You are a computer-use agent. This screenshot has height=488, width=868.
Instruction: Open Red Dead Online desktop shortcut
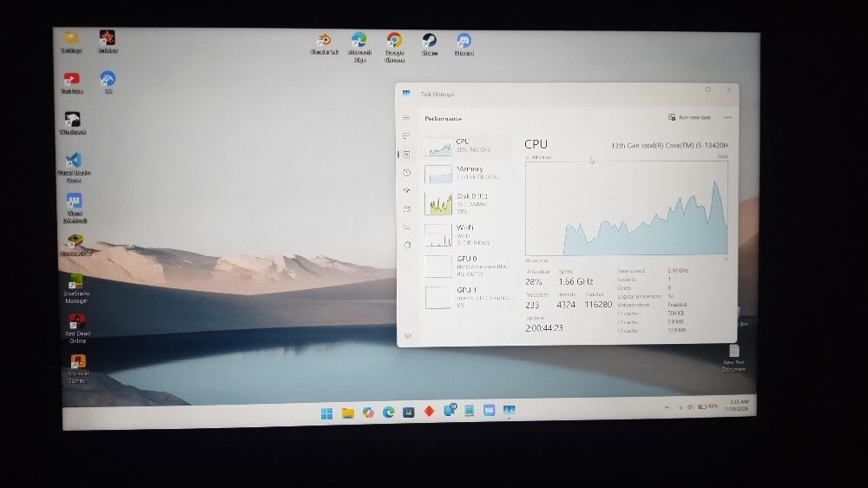click(x=77, y=329)
